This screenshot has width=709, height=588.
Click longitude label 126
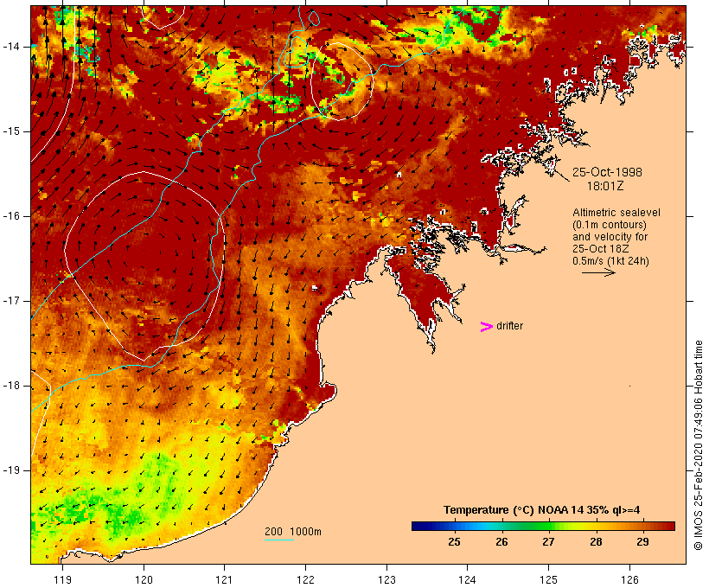click(x=629, y=580)
